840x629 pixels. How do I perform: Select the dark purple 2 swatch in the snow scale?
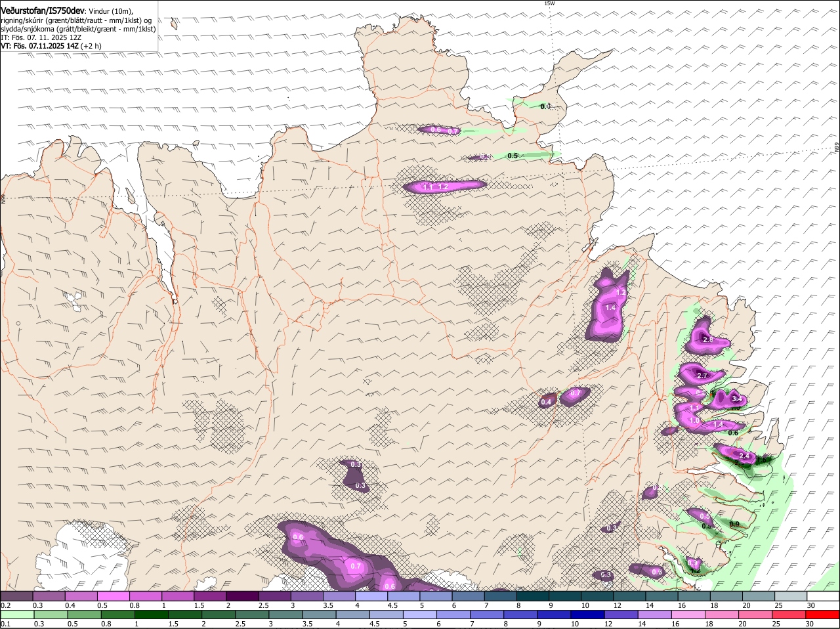(x=244, y=596)
